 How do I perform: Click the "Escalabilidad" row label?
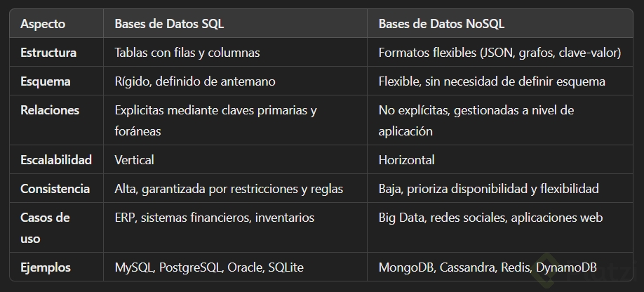click(x=56, y=160)
